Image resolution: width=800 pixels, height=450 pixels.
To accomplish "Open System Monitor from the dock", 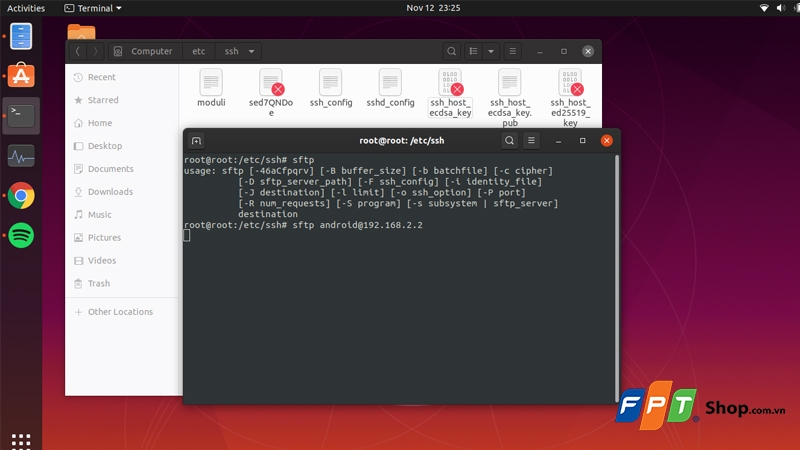I will 21,156.
